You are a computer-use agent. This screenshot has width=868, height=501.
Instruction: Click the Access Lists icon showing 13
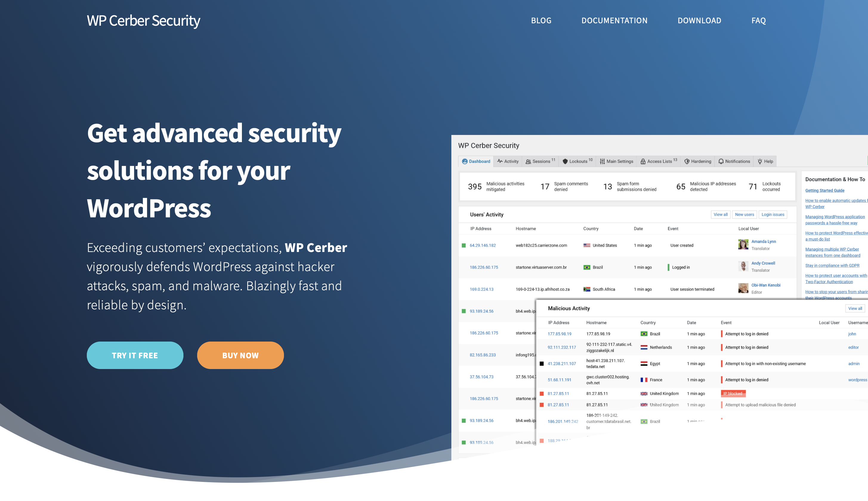659,161
